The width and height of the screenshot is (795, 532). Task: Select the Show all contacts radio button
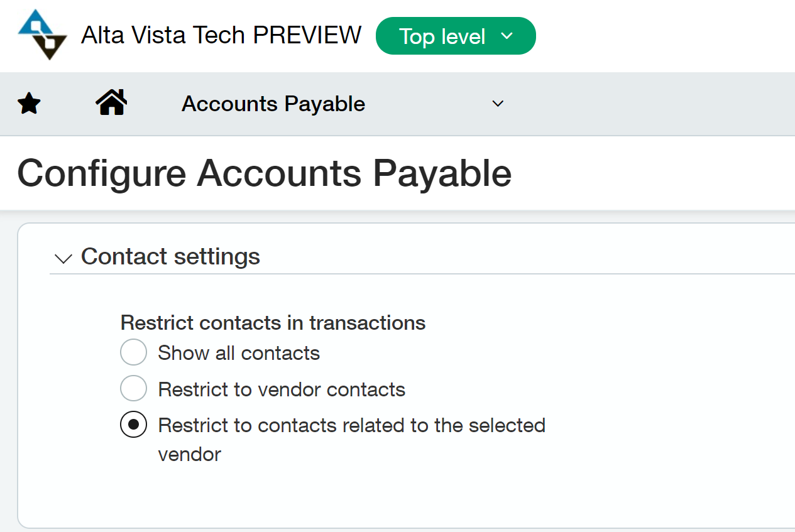click(x=133, y=352)
